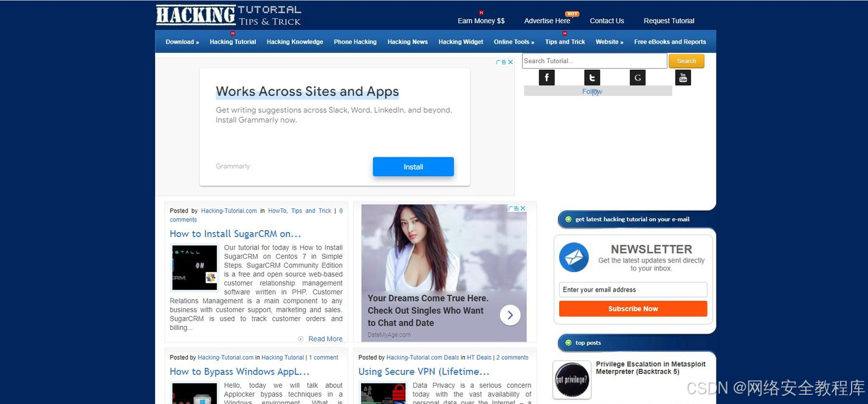Open Privilege Escalation in Metasploit post link
Viewport: 868px width, 404px height.
click(x=650, y=368)
